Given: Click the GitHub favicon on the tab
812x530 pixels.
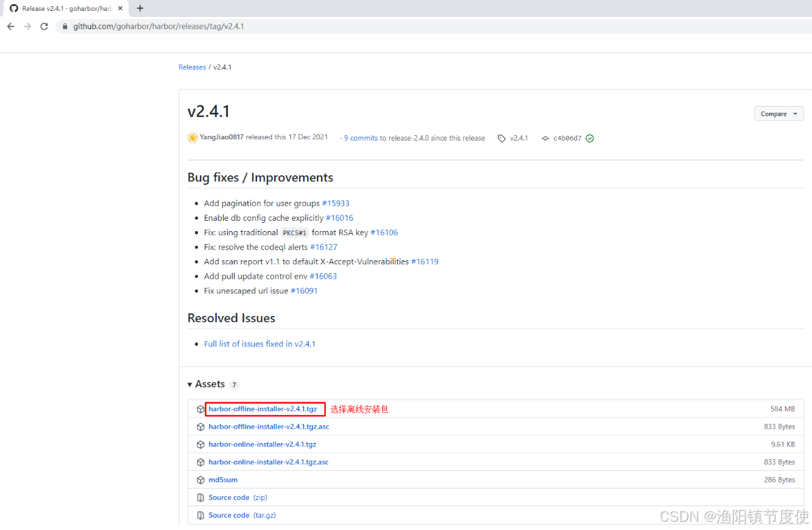Looking at the screenshot, I should [14, 8].
